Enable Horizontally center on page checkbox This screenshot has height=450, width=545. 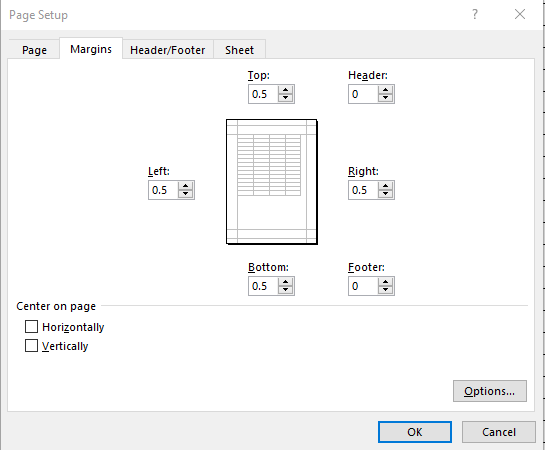pos(31,327)
